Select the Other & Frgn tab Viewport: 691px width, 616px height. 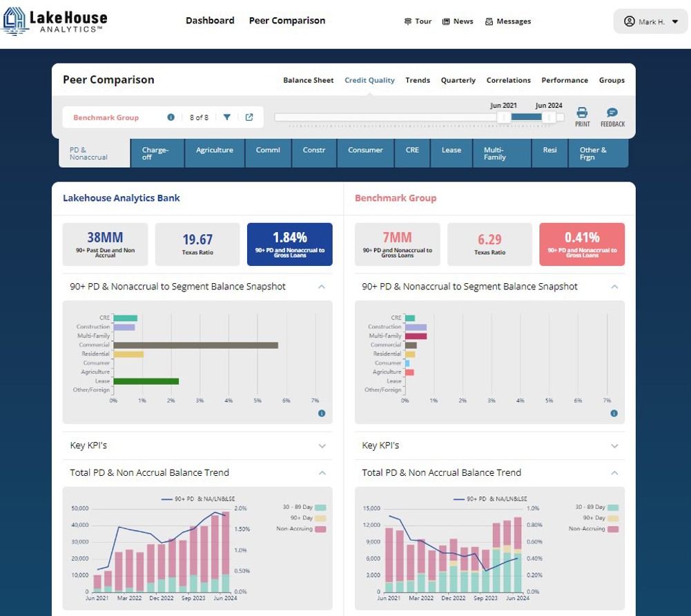point(598,153)
